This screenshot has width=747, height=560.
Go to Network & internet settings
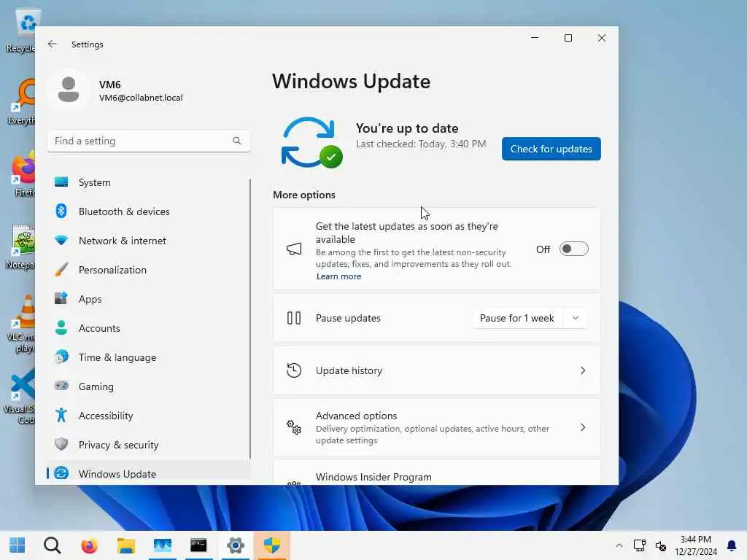(x=148, y=241)
